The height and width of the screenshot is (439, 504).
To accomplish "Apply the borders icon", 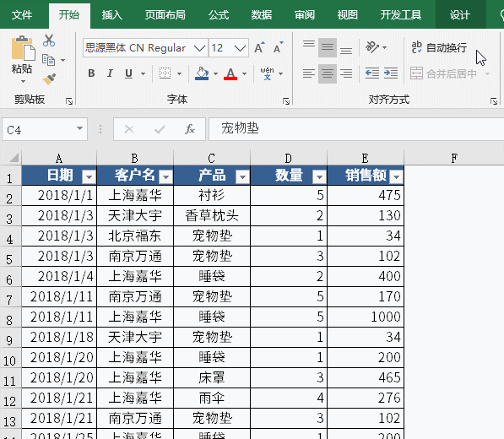I will [x=165, y=73].
